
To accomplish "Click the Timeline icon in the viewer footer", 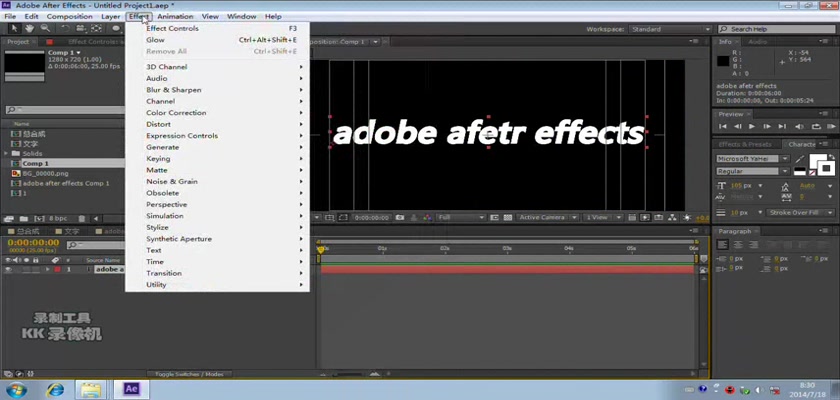I will 659,218.
